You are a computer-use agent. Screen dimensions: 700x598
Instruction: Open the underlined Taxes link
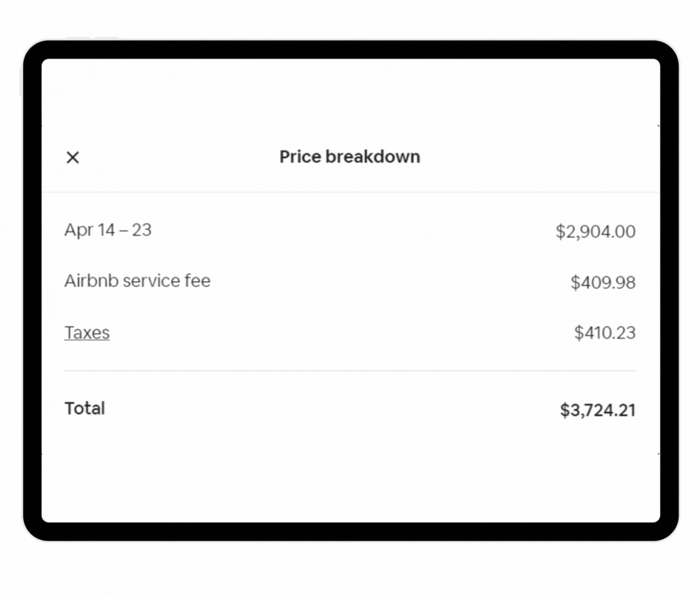click(87, 333)
